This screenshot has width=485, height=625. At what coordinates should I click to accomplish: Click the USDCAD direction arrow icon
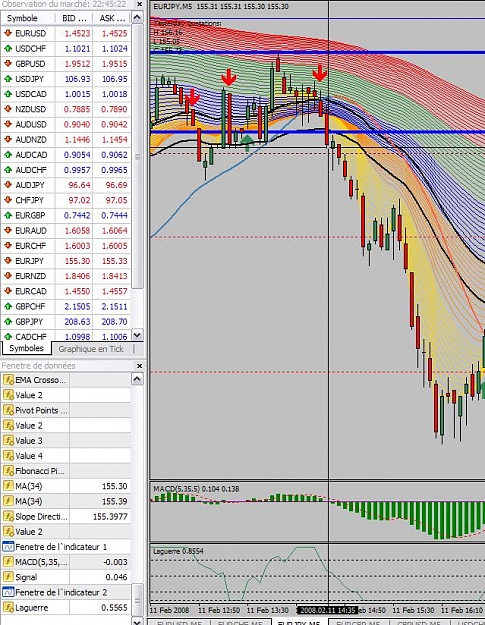pos(8,94)
